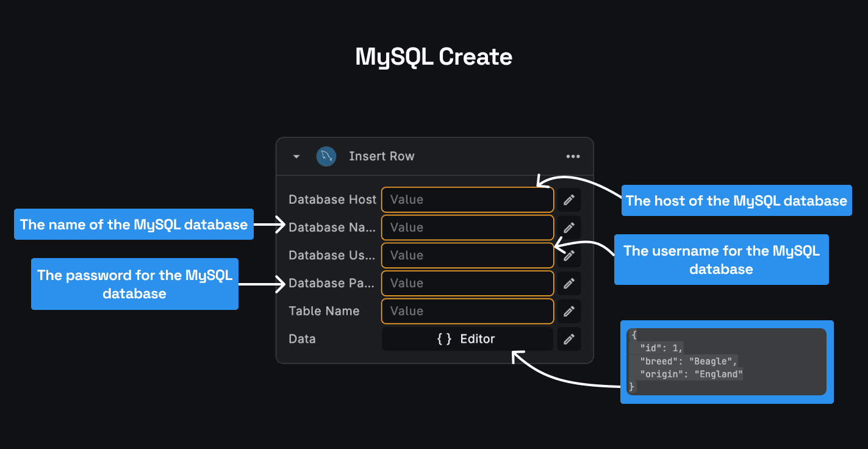This screenshot has height=449, width=868.
Task: Click the Database Name Value field
Action: [x=467, y=228]
